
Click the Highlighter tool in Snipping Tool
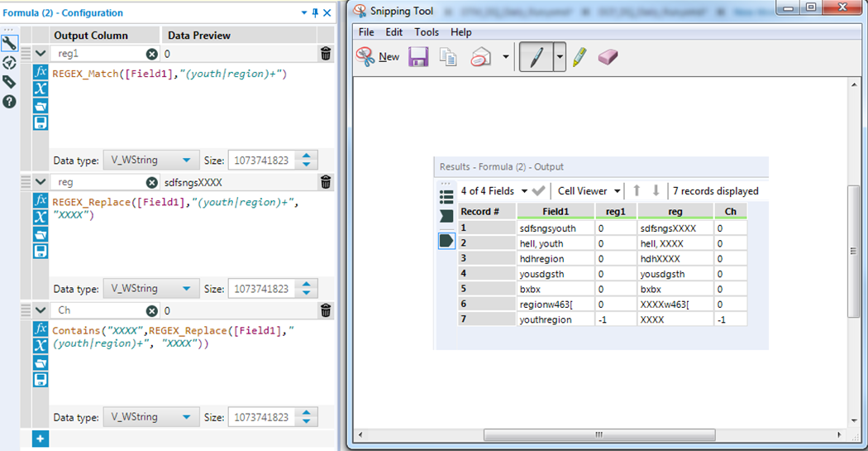(579, 57)
